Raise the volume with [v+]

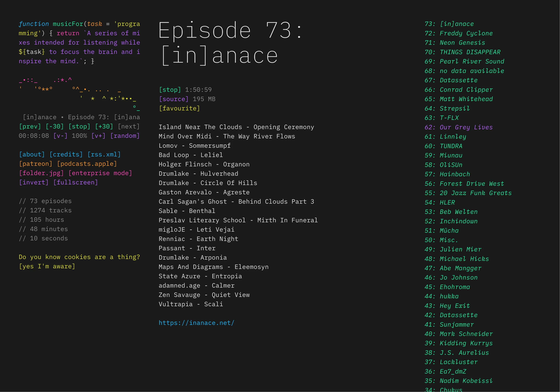click(98, 136)
